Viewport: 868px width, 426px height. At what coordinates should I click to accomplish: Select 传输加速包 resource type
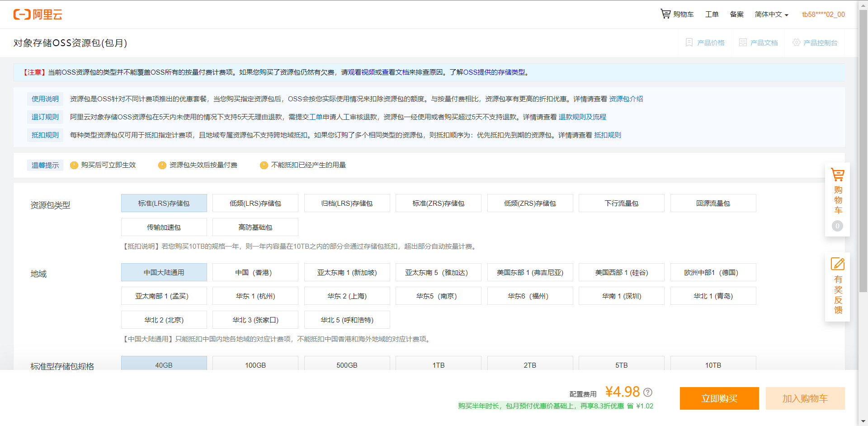[164, 227]
